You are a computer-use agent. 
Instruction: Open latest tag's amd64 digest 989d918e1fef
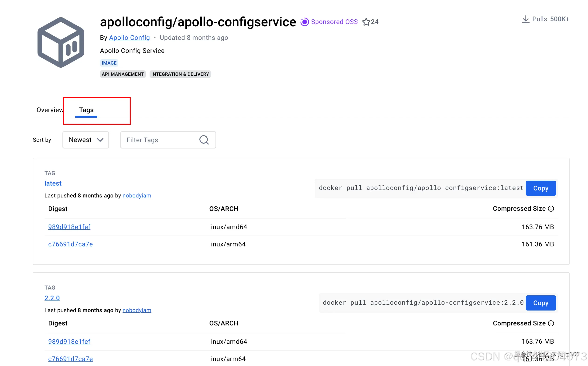pos(69,227)
